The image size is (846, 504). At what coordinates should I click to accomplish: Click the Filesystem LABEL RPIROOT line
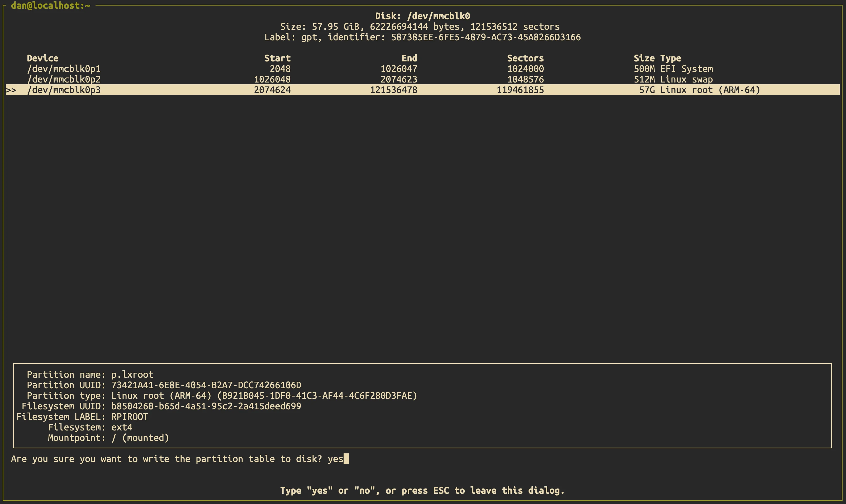point(82,417)
